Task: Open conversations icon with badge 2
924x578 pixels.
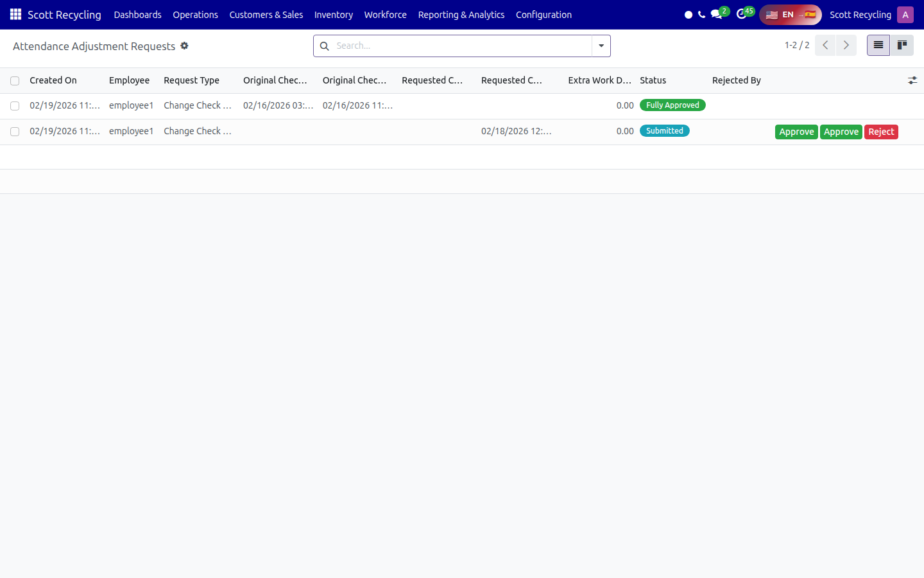Action: [x=719, y=13]
